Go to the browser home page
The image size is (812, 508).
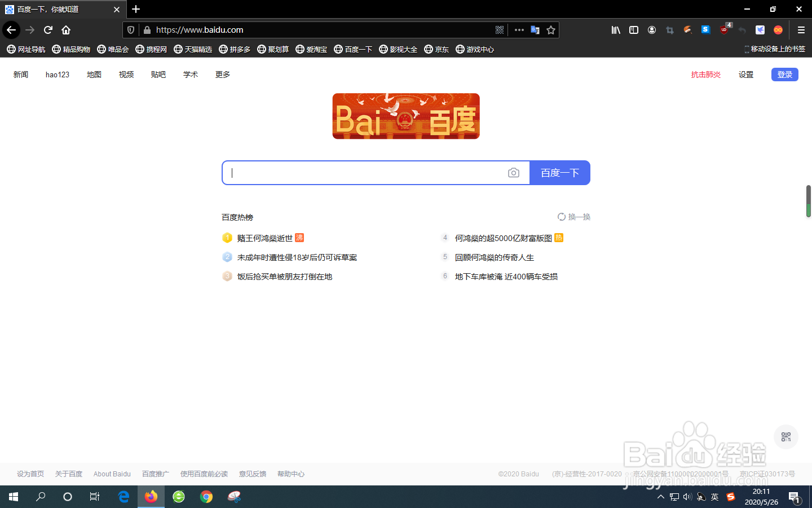pyautogui.click(x=66, y=30)
